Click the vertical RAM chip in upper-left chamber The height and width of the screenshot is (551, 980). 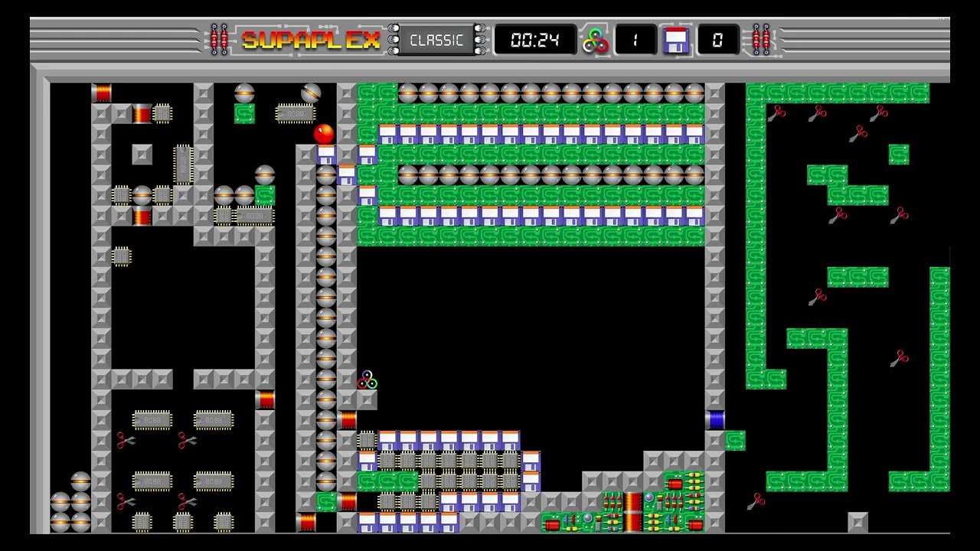(183, 165)
